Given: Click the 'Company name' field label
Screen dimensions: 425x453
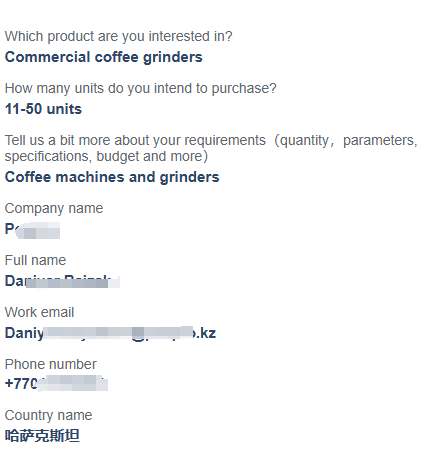Looking at the screenshot, I should (x=54, y=208).
